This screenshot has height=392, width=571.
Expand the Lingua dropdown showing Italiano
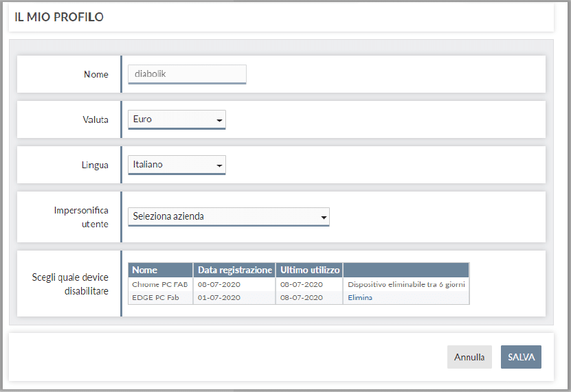coord(177,165)
